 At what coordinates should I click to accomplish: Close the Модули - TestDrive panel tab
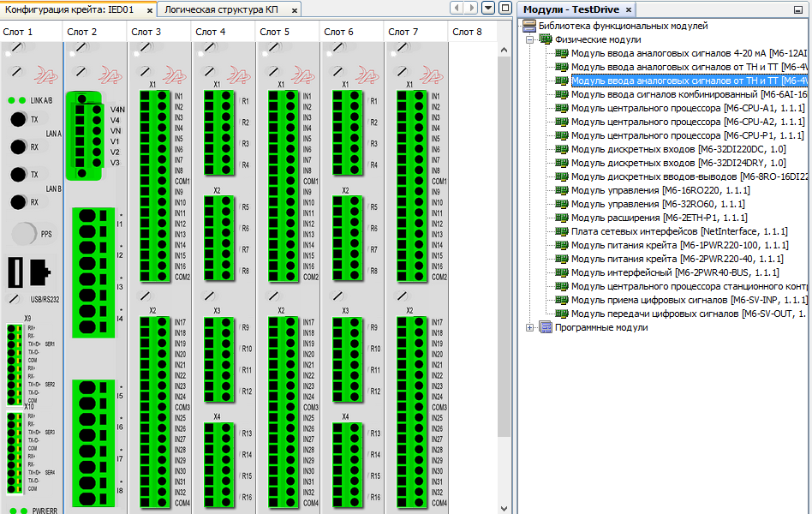tap(628, 9)
